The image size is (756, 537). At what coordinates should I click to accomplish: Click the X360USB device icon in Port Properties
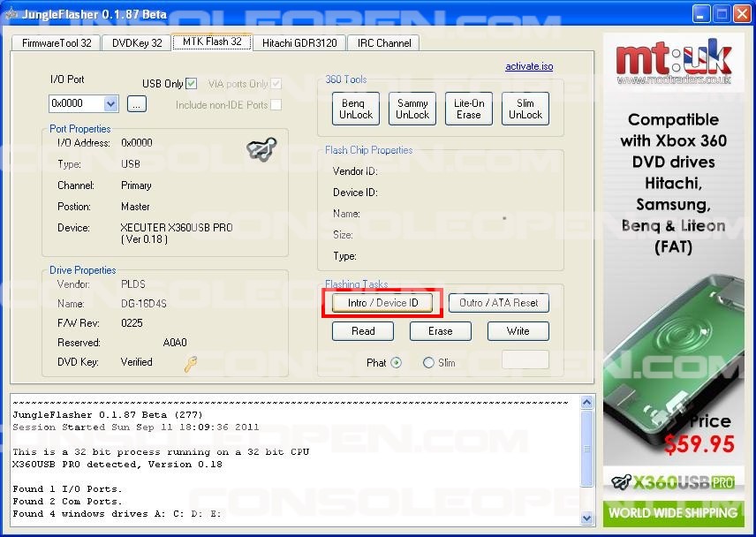pyautogui.click(x=261, y=149)
